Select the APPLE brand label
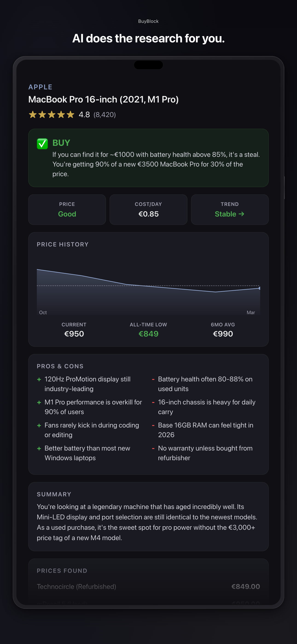 coord(40,87)
